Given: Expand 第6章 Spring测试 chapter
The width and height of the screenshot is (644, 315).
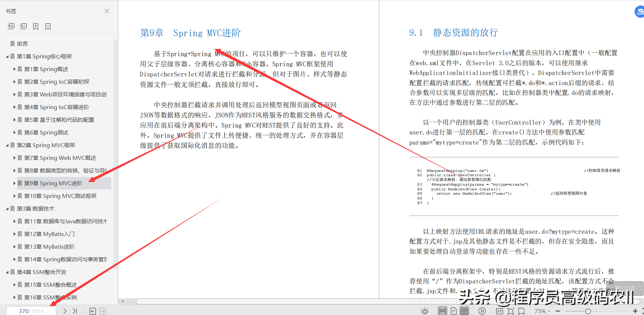Looking at the screenshot, I should click(14, 132).
